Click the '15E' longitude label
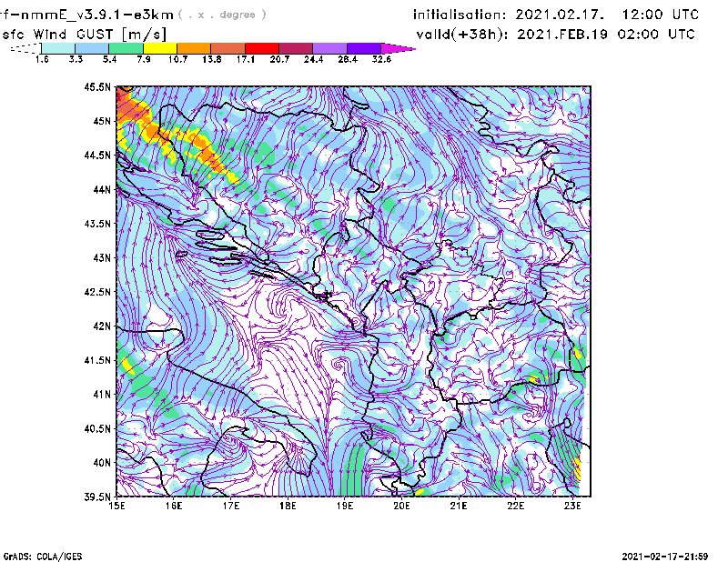This screenshot has width=728, height=562. [117, 506]
